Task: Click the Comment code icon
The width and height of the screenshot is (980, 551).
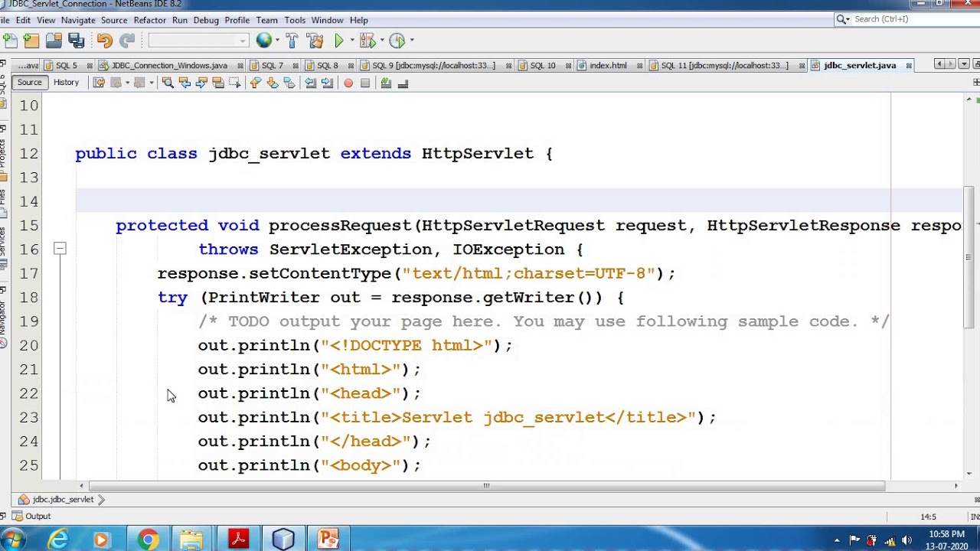Action: pos(386,83)
